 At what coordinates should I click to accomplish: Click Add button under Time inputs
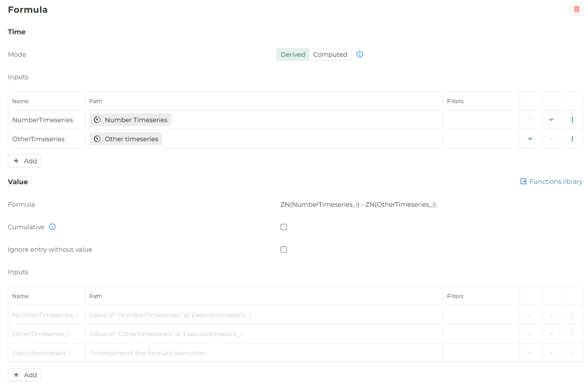pyautogui.click(x=24, y=161)
